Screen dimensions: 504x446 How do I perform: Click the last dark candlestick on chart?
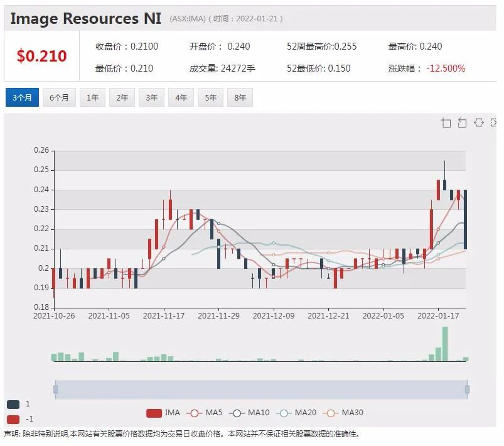click(465, 219)
